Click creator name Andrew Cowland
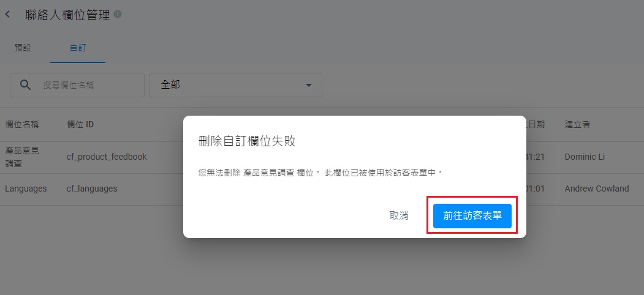 [x=597, y=189]
